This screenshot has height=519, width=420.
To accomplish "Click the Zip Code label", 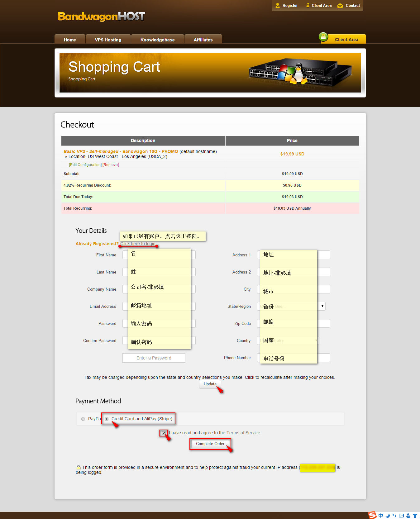I will point(243,323).
